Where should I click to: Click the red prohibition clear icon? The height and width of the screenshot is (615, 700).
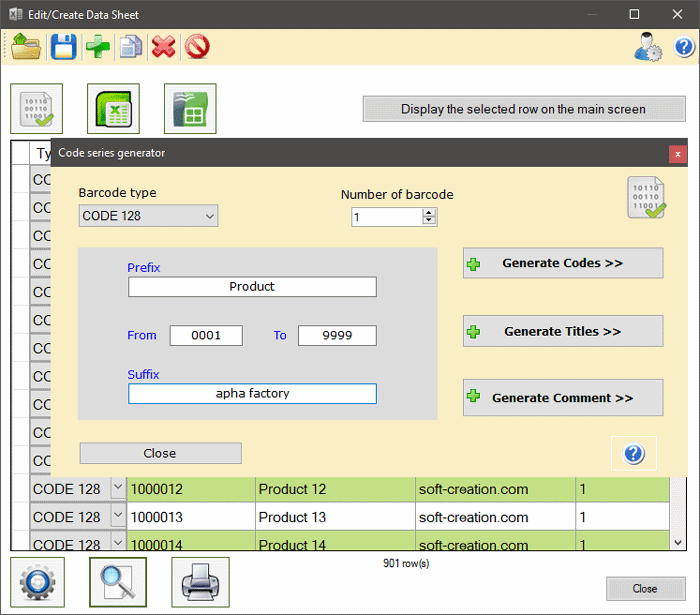(197, 46)
